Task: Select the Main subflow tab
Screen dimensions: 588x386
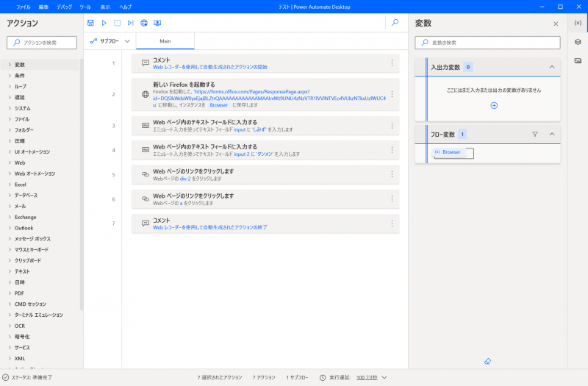Action: (x=165, y=41)
